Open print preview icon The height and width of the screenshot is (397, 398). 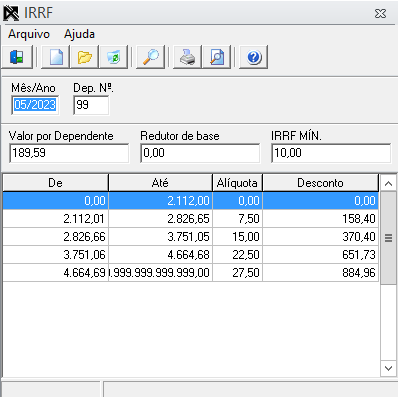pyautogui.click(x=217, y=57)
